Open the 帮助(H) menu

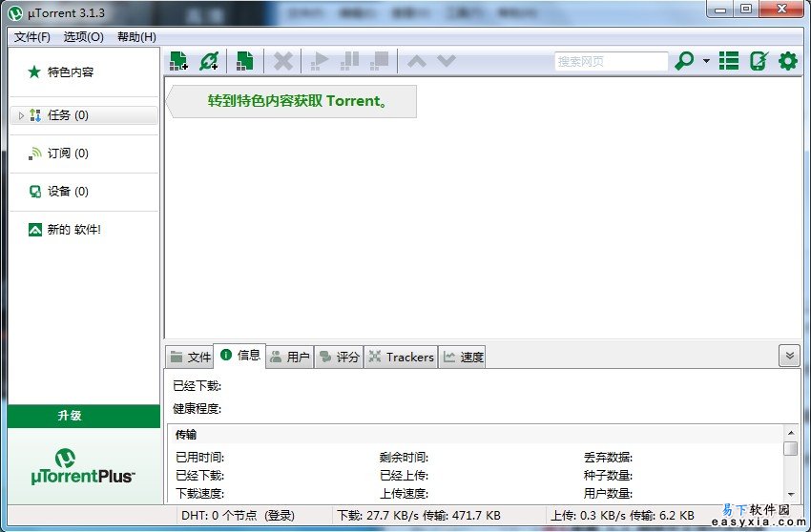point(136,37)
